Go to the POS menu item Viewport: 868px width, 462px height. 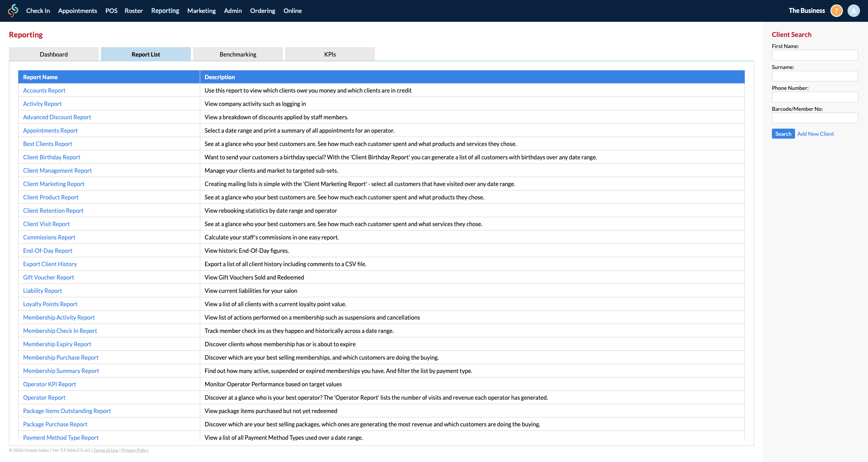[111, 11]
